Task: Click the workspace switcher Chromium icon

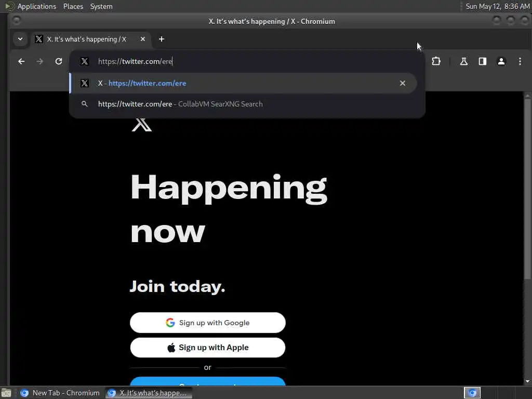Action: pyautogui.click(x=472, y=393)
